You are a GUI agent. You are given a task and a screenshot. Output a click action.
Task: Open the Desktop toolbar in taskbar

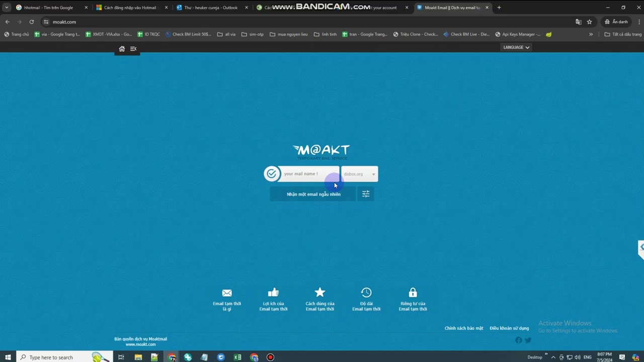535,357
